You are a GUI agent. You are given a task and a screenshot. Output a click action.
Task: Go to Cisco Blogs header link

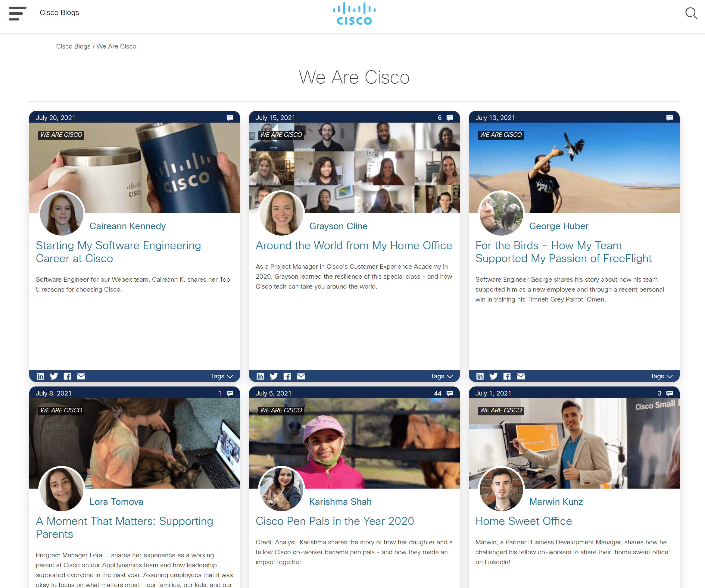[59, 13]
